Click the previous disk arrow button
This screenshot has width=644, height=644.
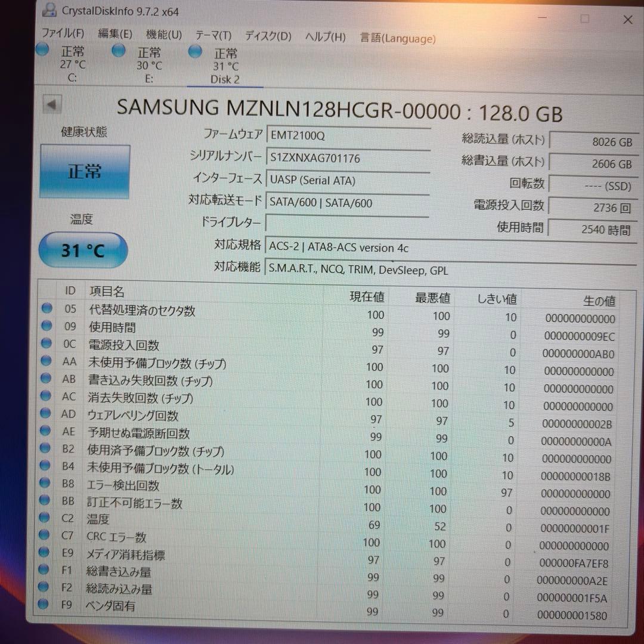click(x=52, y=105)
